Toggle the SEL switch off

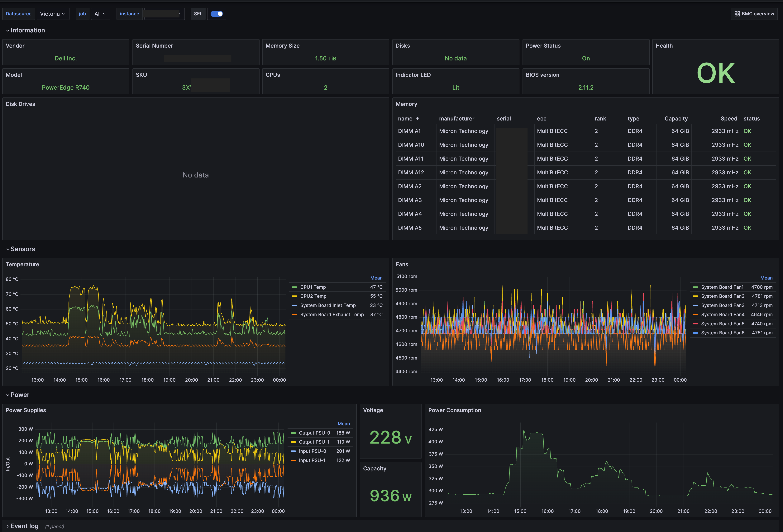[x=217, y=14]
